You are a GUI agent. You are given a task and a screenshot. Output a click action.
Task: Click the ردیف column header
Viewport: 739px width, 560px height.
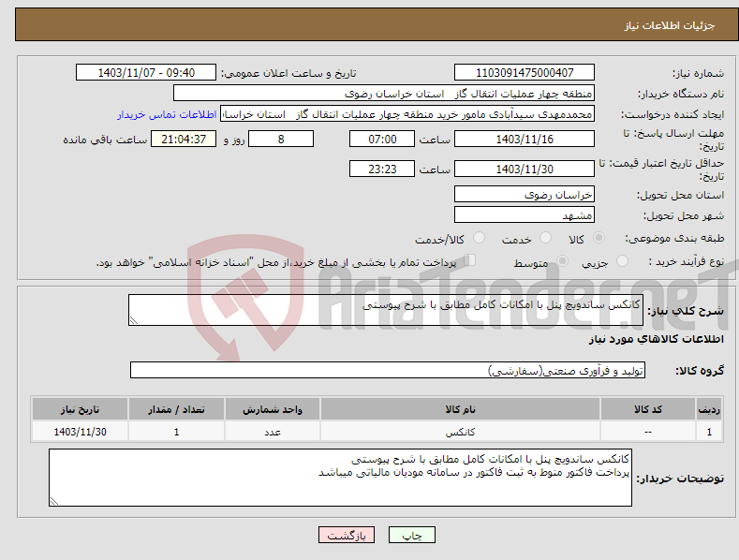[709, 409]
